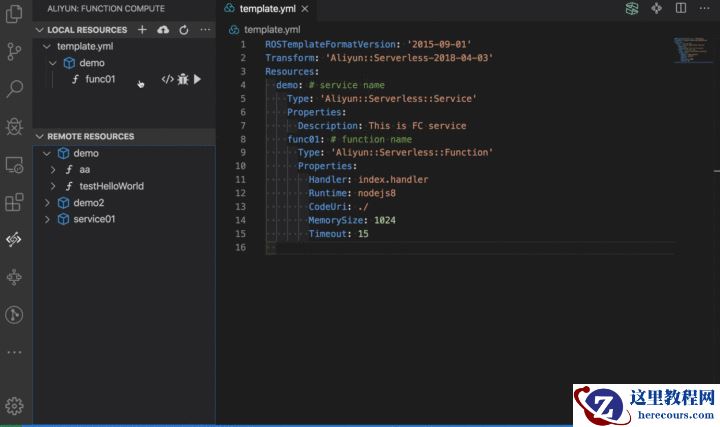
Task: Expand the service01 remote service
Action: pos(46,218)
